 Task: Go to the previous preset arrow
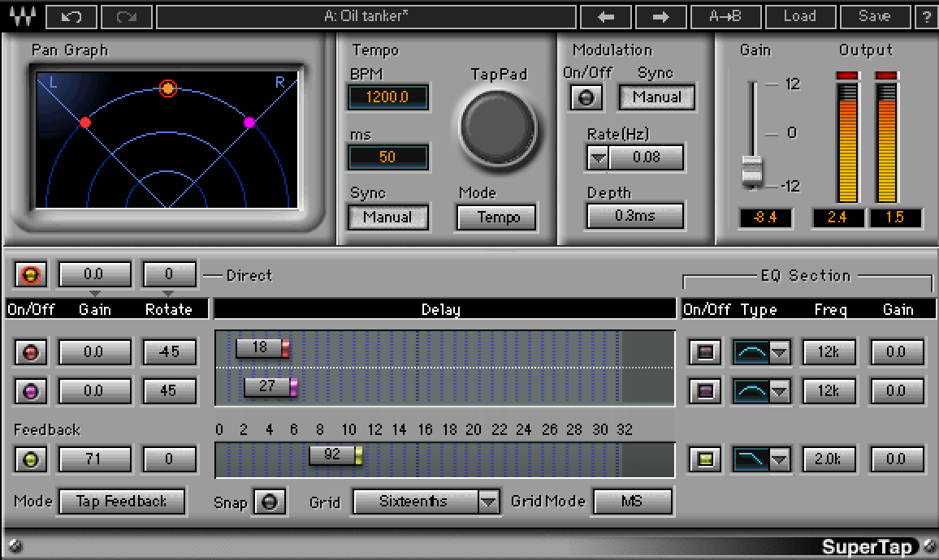tap(605, 16)
